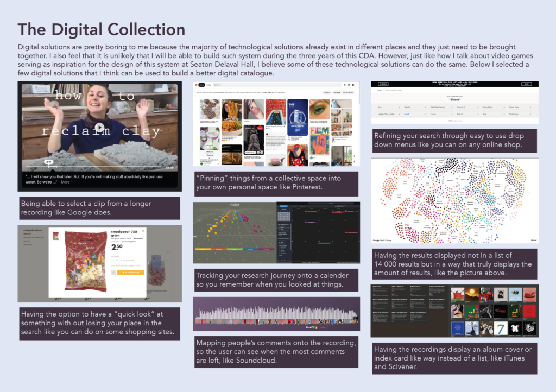Screen dimensions: 556x392
Task: Click Accept all in the cookie banner
Action: (327, 92)
